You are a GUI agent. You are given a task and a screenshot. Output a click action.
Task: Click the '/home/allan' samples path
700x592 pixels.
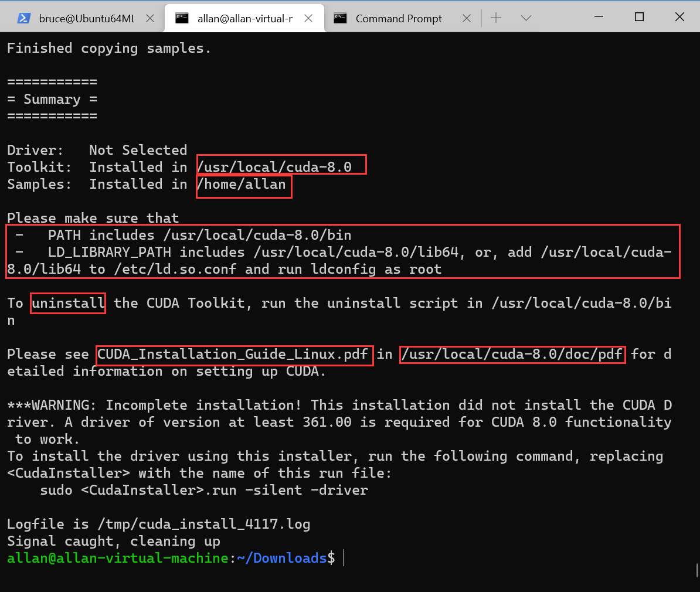(x=241, y=185)
